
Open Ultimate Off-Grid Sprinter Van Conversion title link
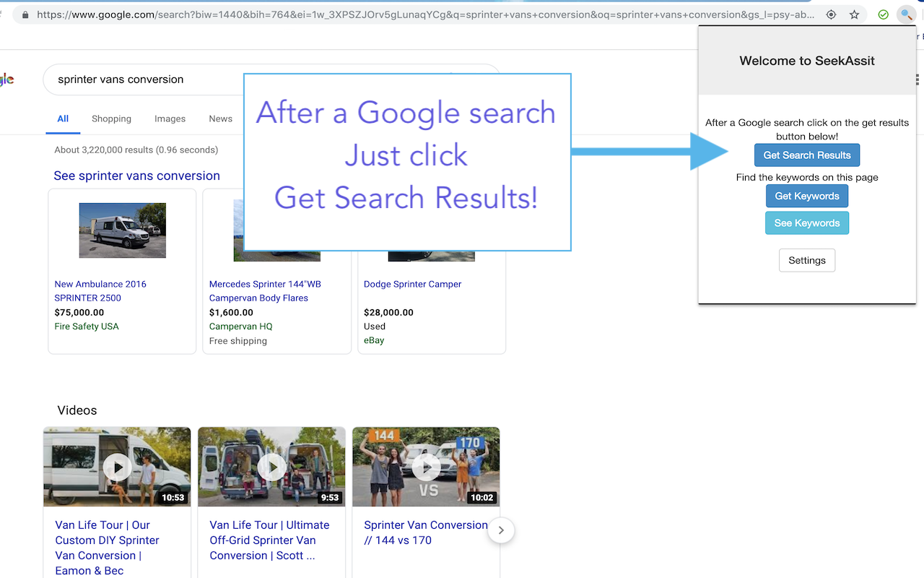[269, 540]
